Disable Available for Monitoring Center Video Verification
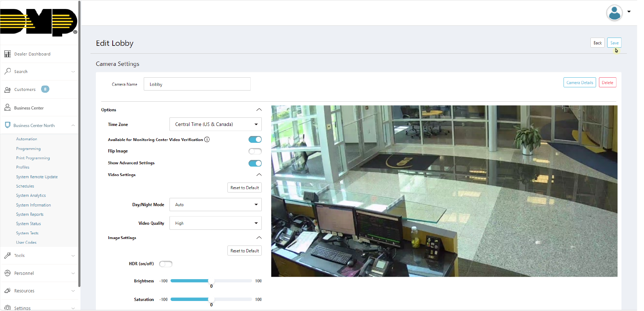 tap(255, 140)
